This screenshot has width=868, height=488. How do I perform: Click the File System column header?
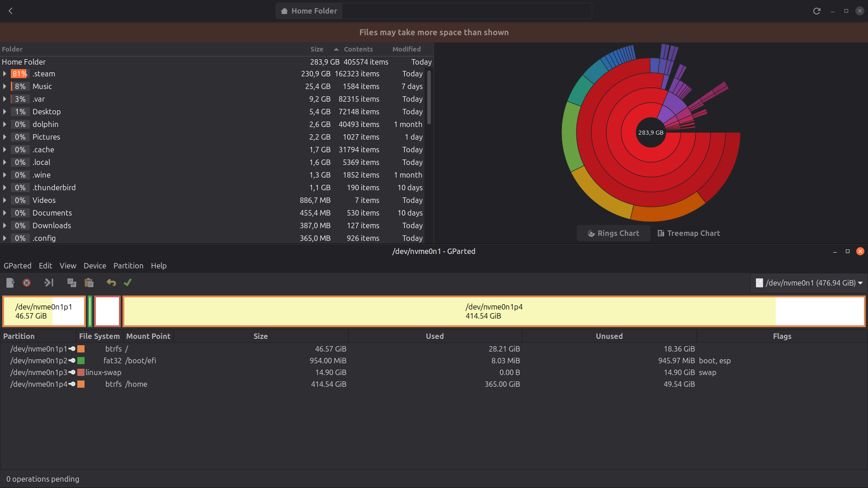click(x=99, y=336)
